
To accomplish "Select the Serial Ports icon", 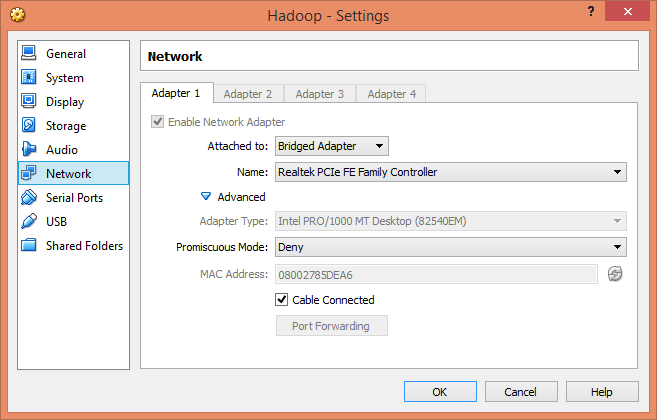I will click(29, 197).
